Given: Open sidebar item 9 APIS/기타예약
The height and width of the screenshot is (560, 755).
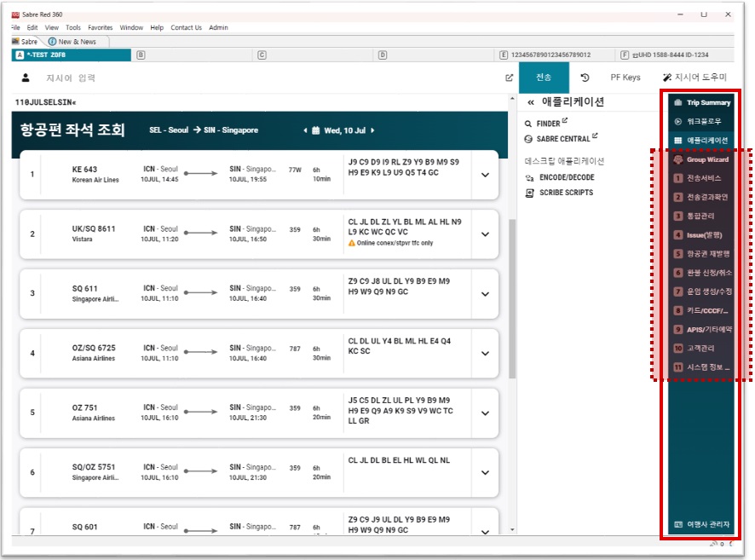Looking at the screenshot, I should coord(701,329).
